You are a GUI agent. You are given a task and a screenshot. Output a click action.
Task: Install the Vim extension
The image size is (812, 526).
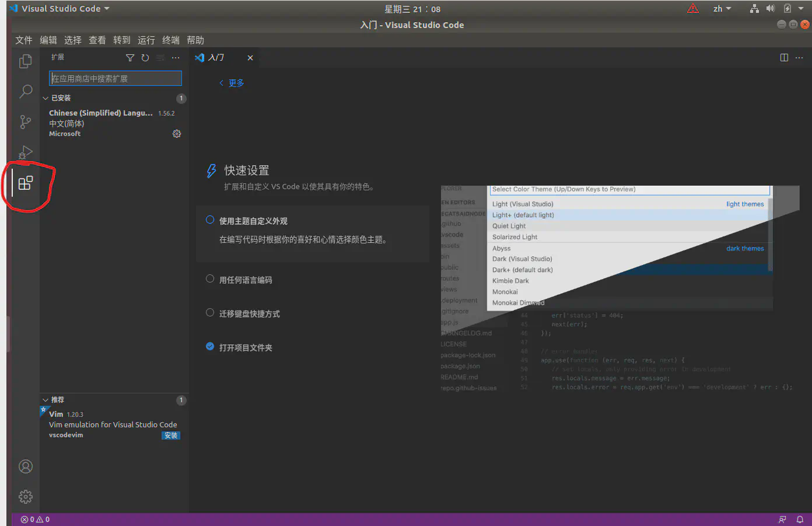click(x=171, y=436)
